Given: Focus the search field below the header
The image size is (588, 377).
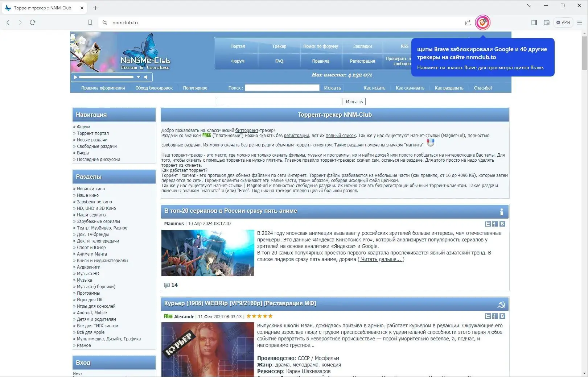Looking at the screenshot, I should coord(279,101).
